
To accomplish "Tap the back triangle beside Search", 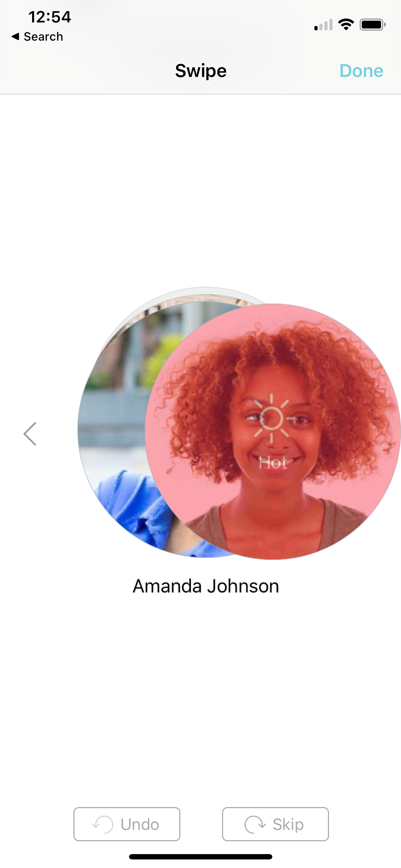I will 15,36.
